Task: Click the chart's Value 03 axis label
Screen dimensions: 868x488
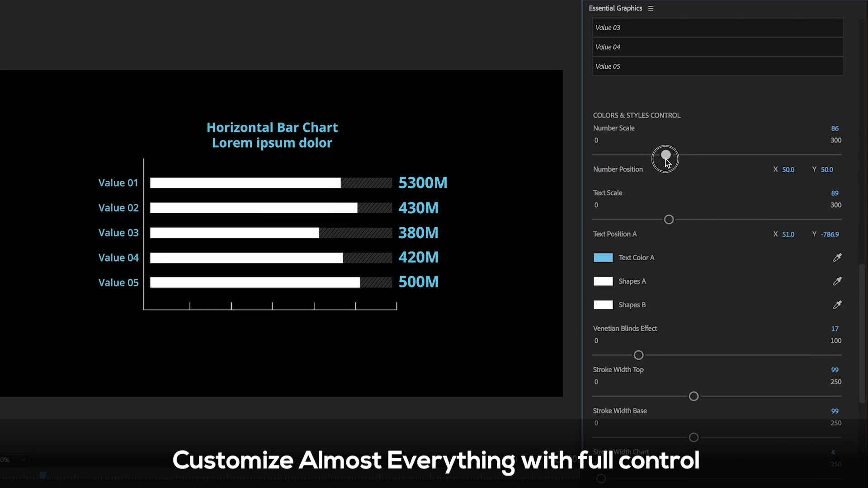Action: tap(118, 233)
